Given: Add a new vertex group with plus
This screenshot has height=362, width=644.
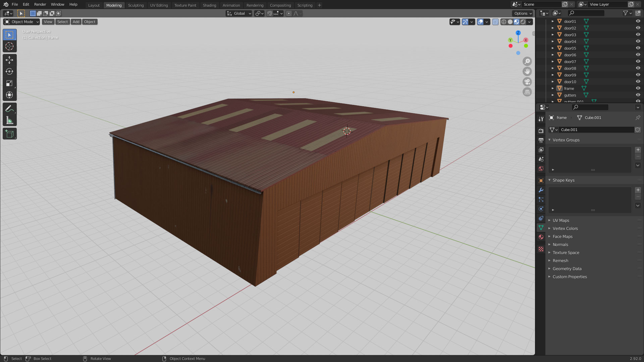Looking at the screenshot, I should 638,150.
